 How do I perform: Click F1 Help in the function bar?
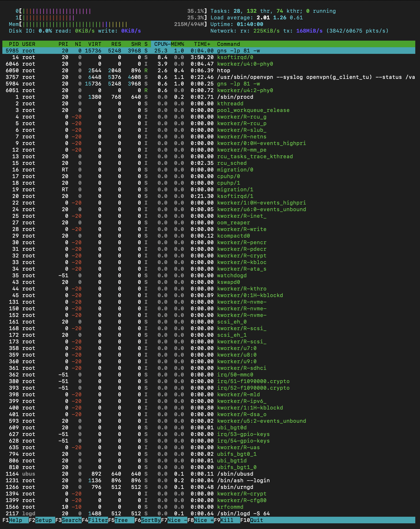tap(15, 520)
